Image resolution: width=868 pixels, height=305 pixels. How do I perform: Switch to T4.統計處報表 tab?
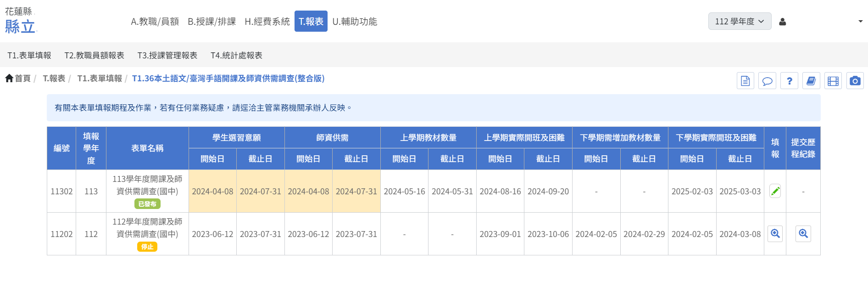point(236,55)
